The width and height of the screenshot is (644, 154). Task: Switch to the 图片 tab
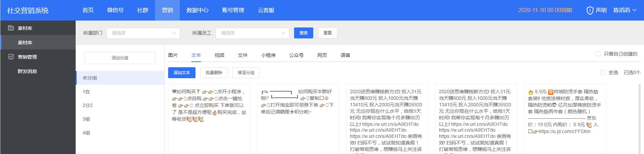coord(173,55)
